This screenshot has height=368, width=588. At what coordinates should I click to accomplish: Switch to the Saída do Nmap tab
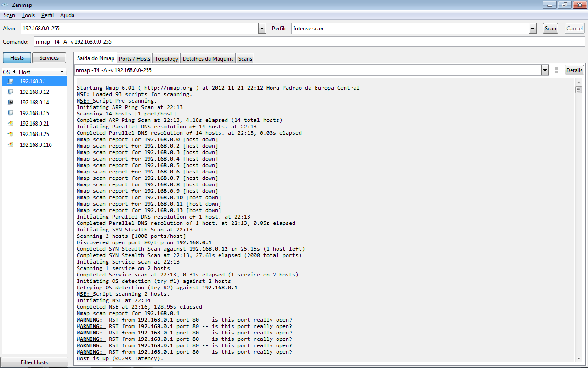pos(96,58)
